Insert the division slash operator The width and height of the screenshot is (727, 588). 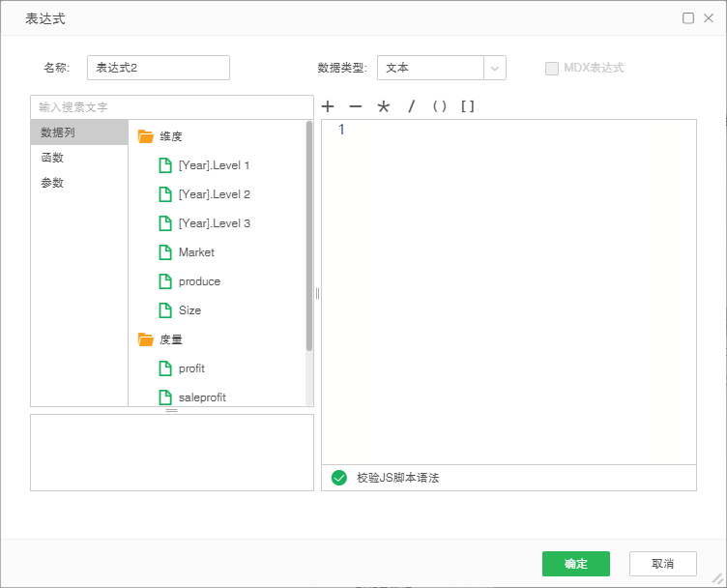(411, 106)
